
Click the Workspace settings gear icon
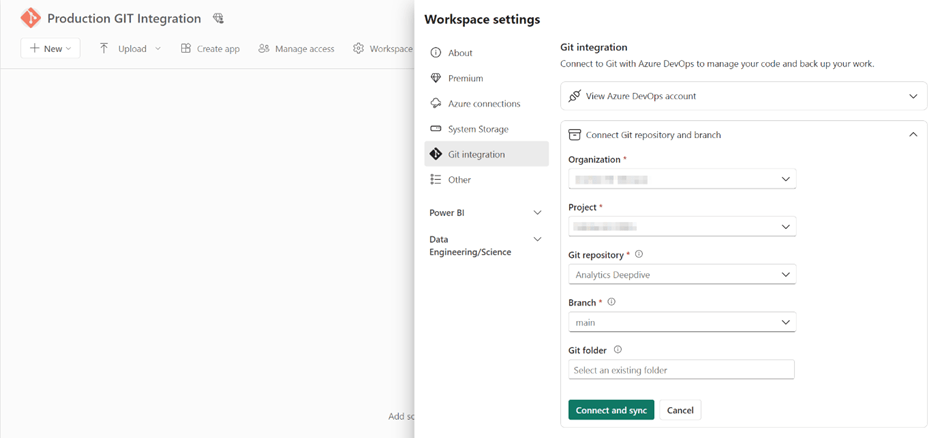[x=358, y=49]
